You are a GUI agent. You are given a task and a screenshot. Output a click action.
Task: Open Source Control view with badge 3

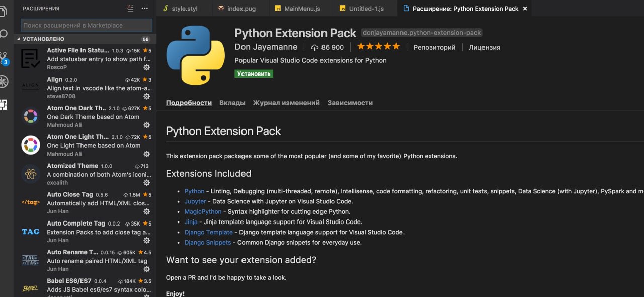[4, 58]
